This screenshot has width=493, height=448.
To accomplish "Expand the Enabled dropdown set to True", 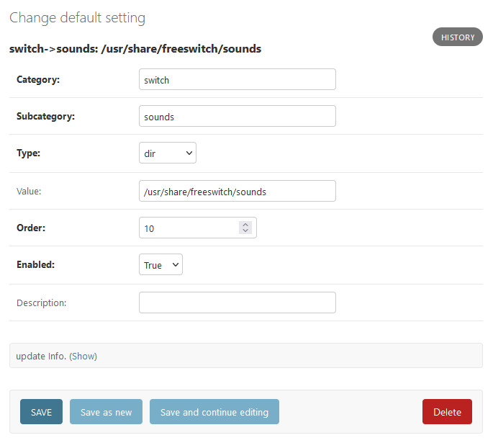I will [x=160, y=265].
